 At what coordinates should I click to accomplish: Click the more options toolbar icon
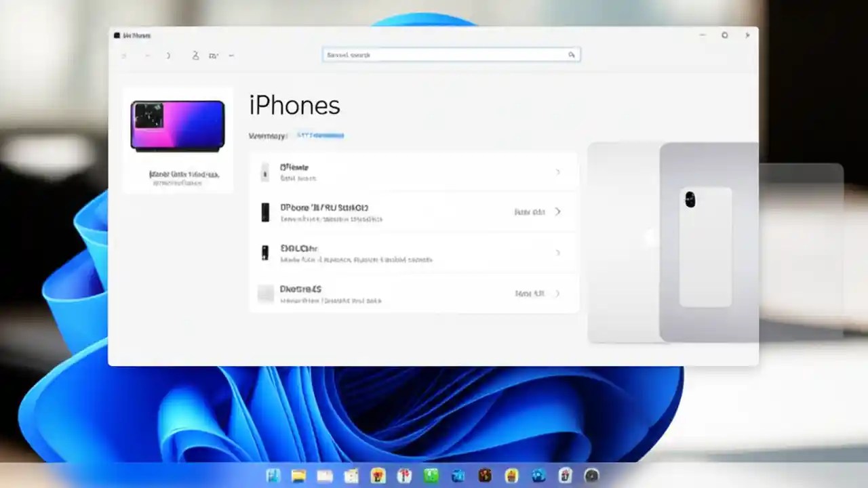tap(231, 56)
